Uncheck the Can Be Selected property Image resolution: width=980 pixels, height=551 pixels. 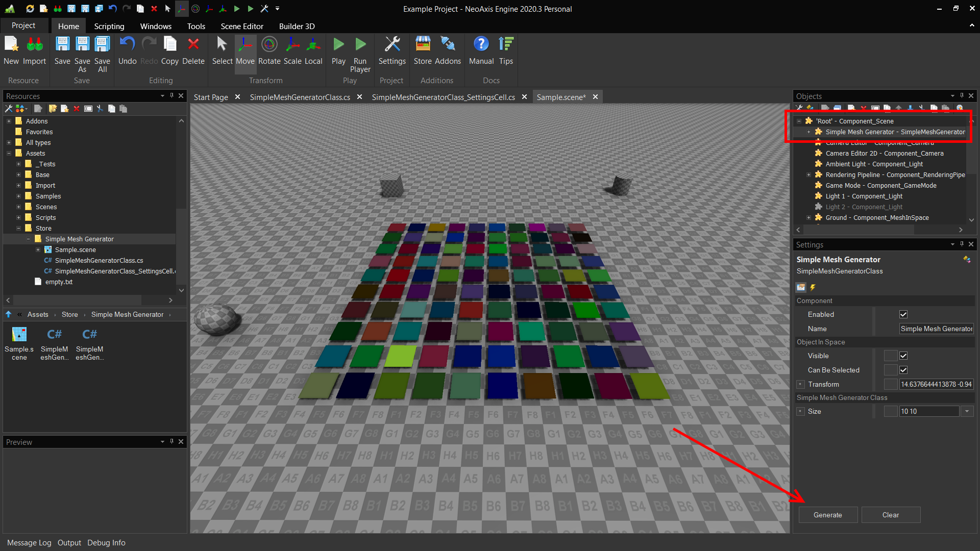903,370
